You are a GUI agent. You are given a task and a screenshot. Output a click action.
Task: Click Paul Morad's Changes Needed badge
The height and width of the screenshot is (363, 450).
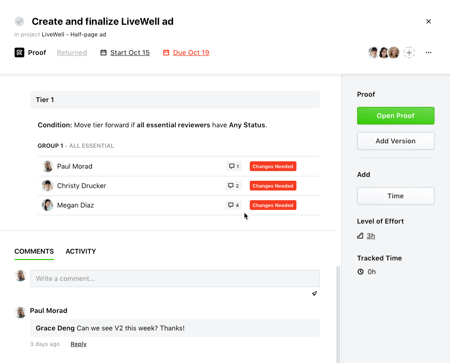[273, 166]
